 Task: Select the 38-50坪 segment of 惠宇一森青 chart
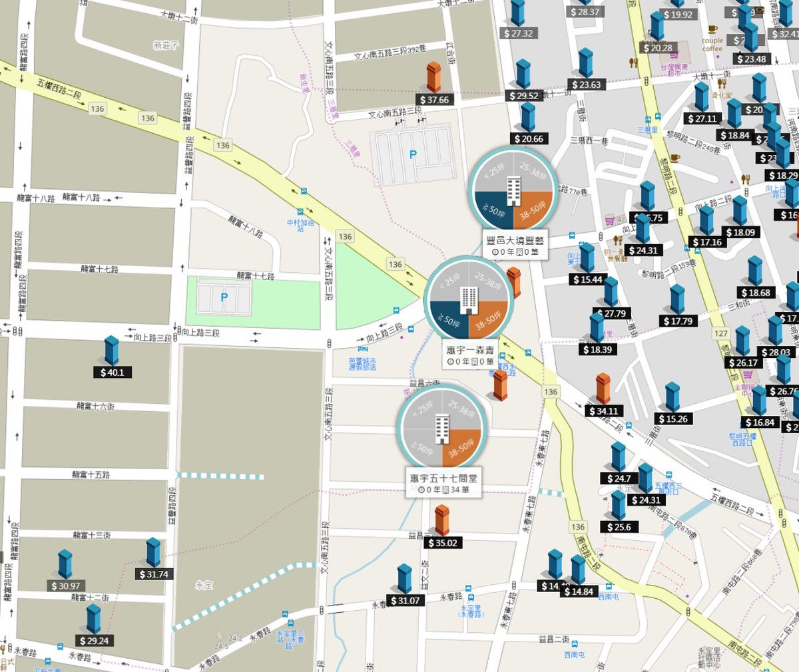coord(488,320)
